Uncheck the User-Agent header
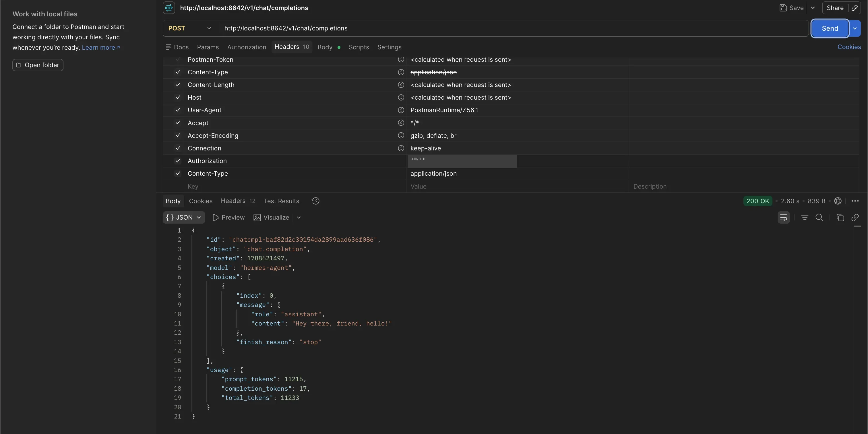This screenshot has width=868, height=434. (178, 110)
